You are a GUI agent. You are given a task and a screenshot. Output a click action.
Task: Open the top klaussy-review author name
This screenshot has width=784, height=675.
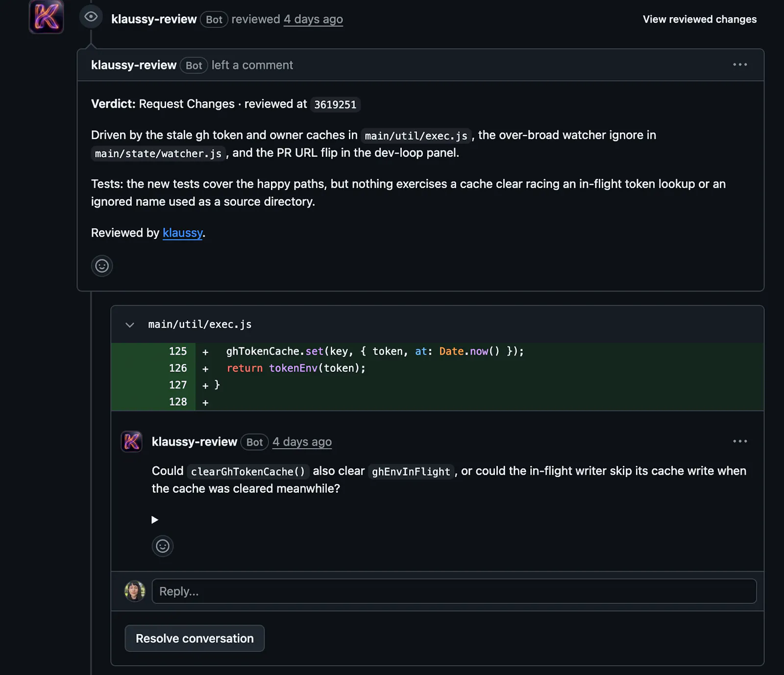pos(154,19)
